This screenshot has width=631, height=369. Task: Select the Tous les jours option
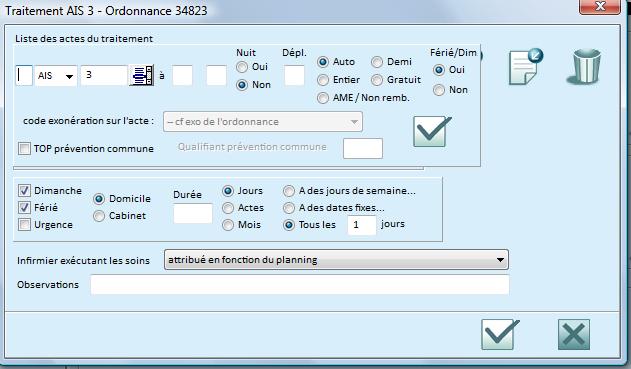289,225
